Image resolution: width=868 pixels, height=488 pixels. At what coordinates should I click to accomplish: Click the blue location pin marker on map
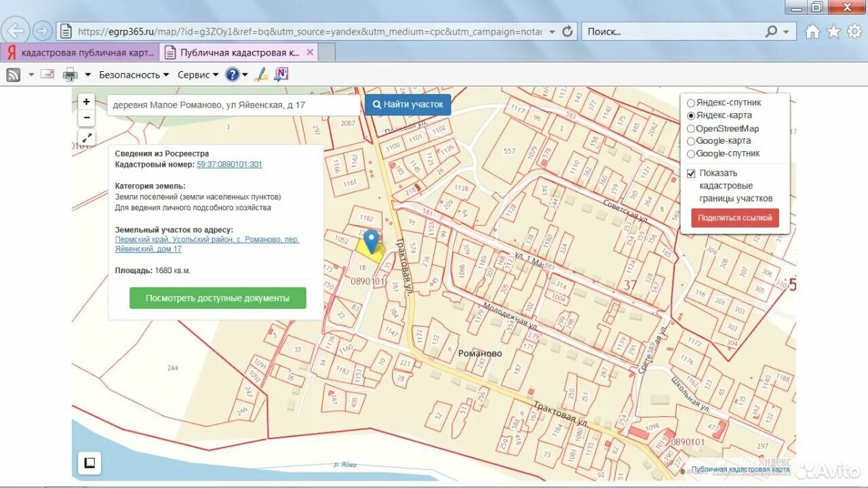coord(371,241)
